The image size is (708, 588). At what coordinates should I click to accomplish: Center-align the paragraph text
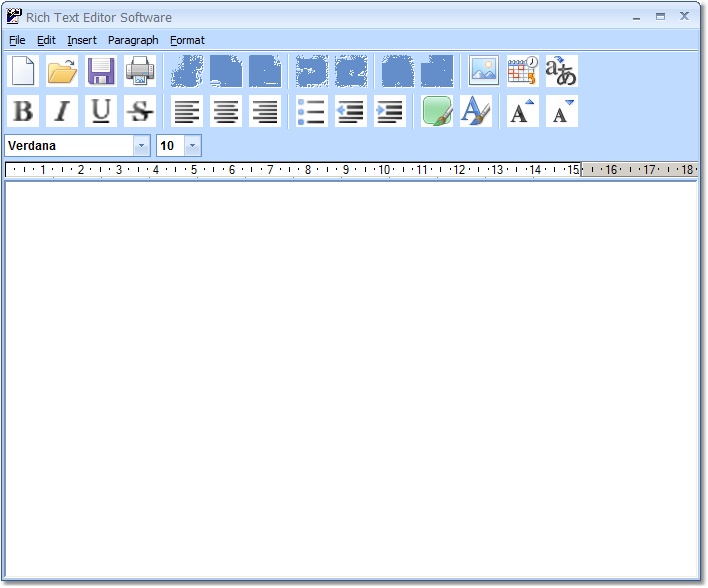[226, 111]
